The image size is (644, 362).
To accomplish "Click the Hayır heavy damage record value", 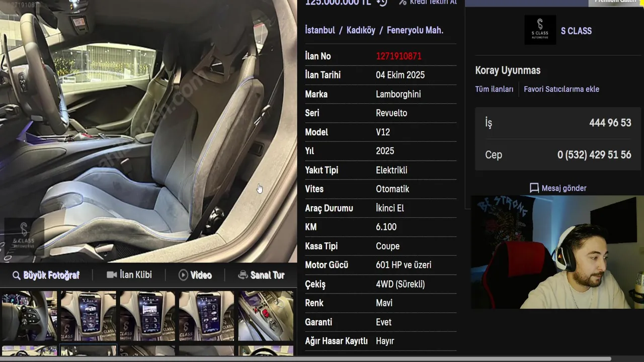I will tap(385, 341).
